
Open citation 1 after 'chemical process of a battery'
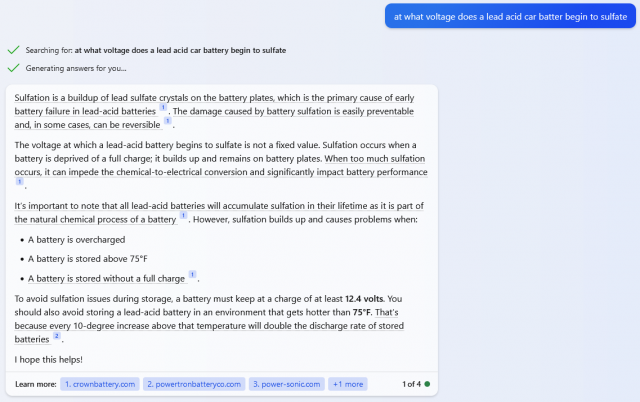183,215
